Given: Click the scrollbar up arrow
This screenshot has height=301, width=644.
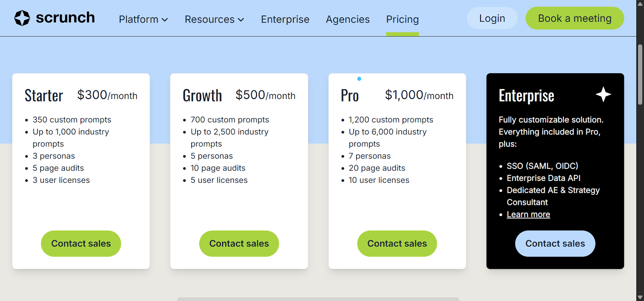Looking at the screenshot, I should 640,3.
